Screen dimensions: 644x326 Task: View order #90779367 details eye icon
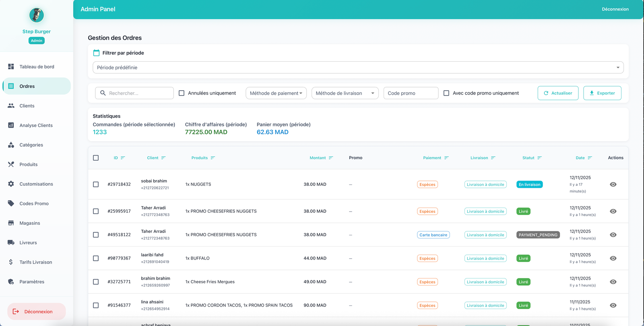pos(613,258)
